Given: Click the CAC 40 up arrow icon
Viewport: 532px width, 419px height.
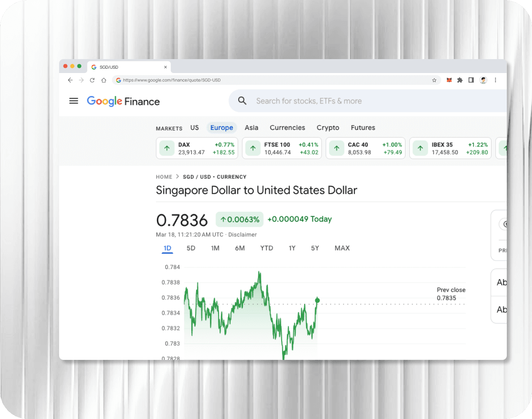Looking at the screenshot, I should click(336, 148).
